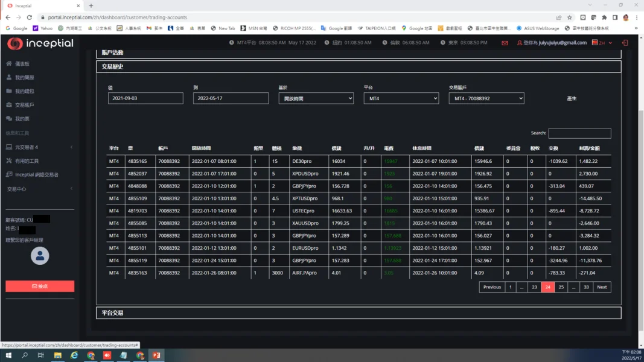The height and width of the screenshot is (362, 644).
Task: Go to page 25 of trade history
Action: (561, 287)
